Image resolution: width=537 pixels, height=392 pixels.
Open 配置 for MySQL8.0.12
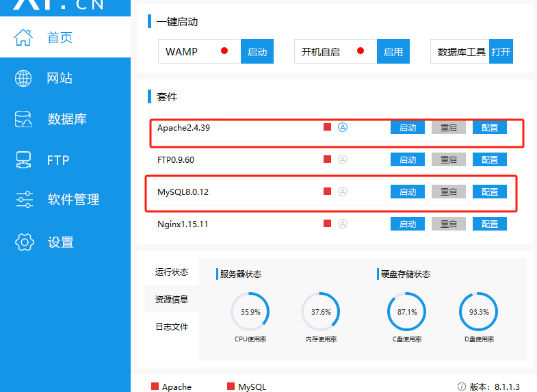[x=489, y=192]
